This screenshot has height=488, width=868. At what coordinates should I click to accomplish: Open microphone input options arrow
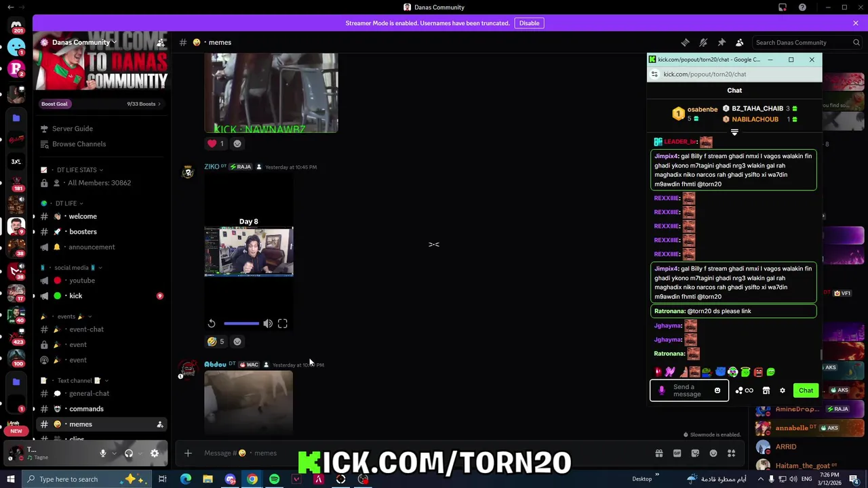[113, 453]
